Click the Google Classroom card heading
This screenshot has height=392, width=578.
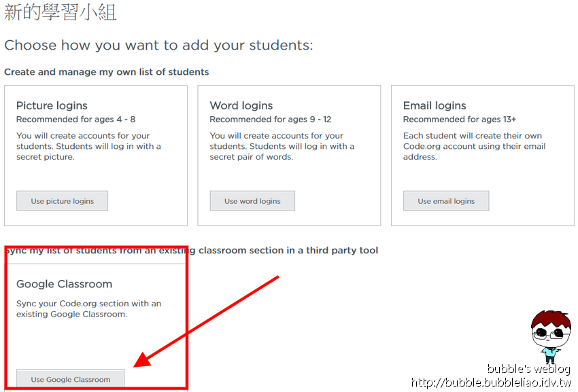(64, 284)
